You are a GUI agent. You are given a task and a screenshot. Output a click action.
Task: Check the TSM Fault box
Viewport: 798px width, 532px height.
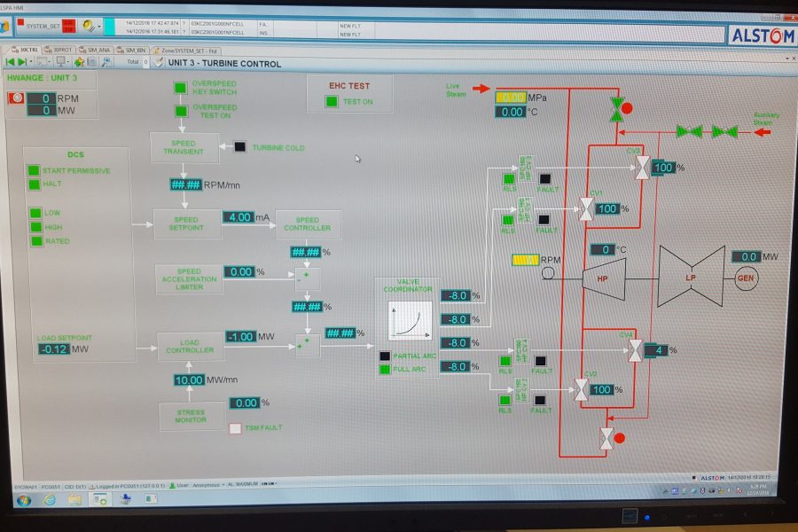click(235, 428)
